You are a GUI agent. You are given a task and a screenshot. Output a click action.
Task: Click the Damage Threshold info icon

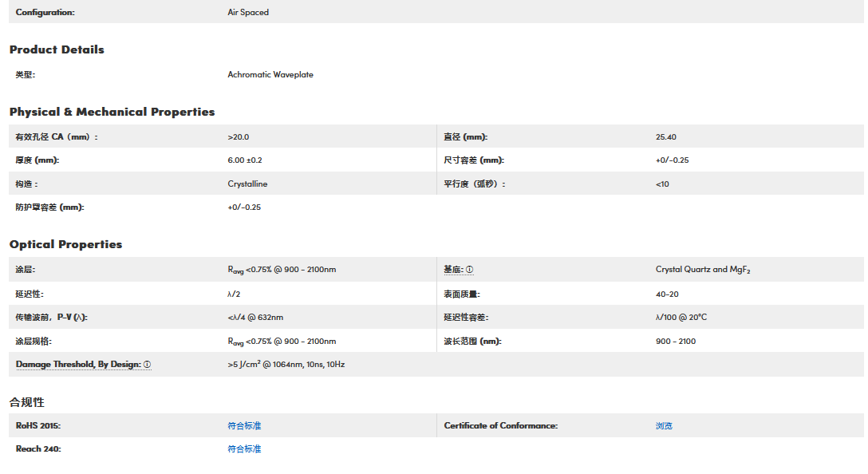pyautogui.click(x=147, y=365)
